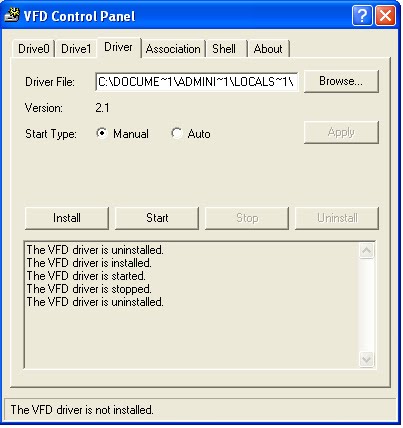Click the context help question mark button

[x=362, y=15]
